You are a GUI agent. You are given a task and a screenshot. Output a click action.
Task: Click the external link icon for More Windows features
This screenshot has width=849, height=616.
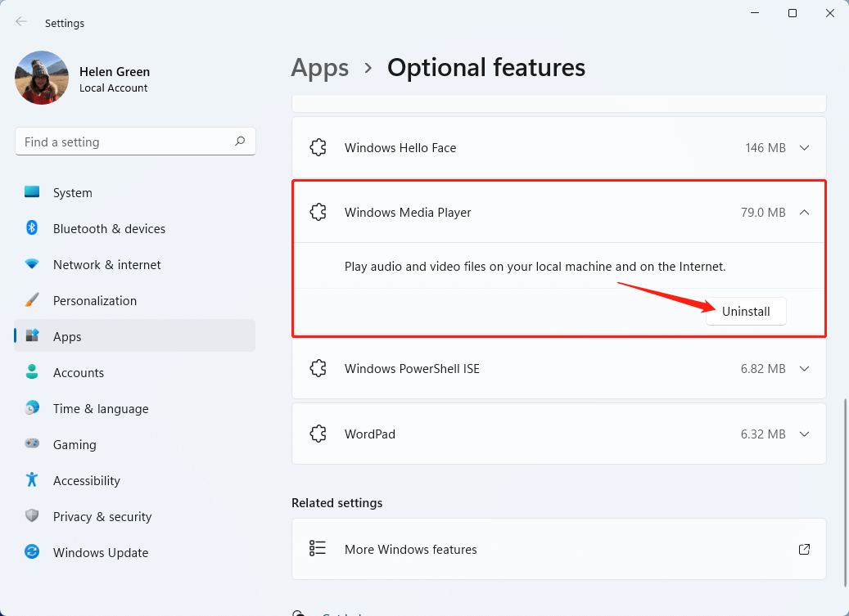(x=805, y=550)
